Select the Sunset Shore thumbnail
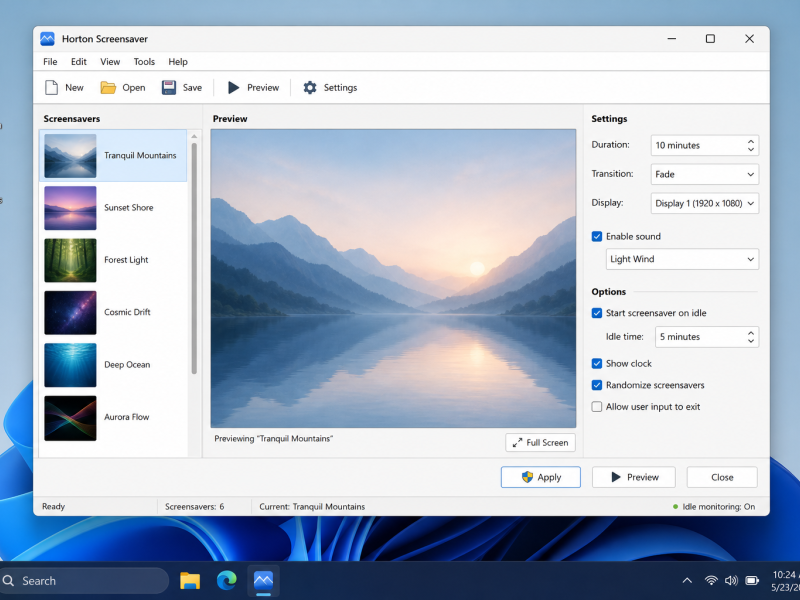This screenshot has width=800, height=600. [x=70, y=208]
